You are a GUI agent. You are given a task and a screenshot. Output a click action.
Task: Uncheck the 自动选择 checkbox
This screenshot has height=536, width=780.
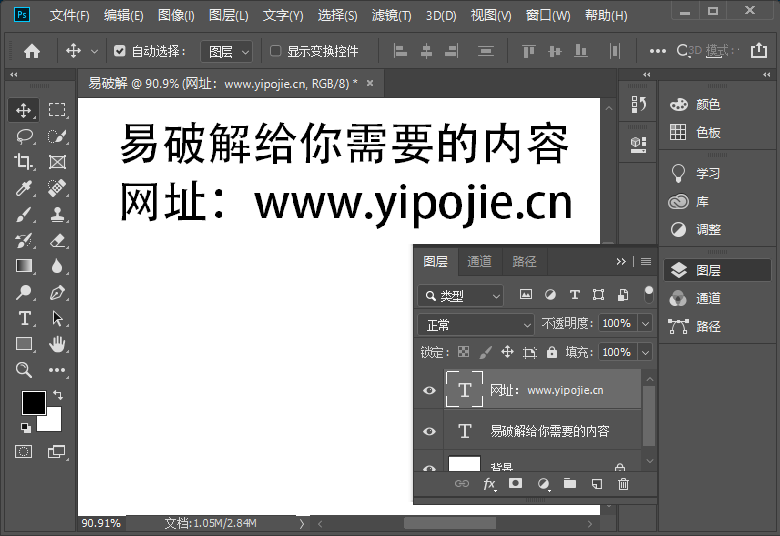point(119,51)
